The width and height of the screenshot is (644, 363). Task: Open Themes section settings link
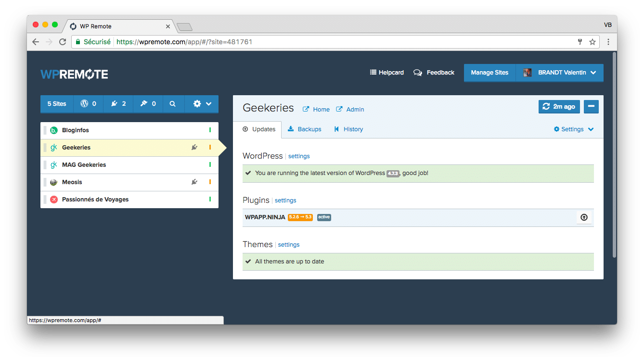click(289, 245)
